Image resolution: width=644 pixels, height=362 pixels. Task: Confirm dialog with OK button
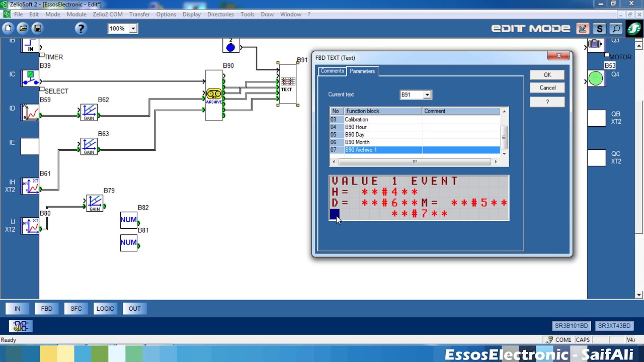pyautogui.click(x=547, y=75)
